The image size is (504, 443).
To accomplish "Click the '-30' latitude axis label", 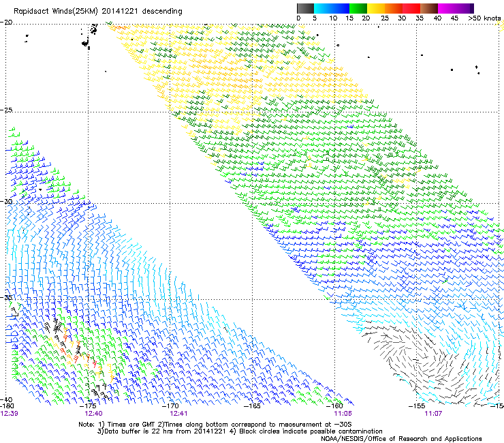I will [x=6, y=201].
